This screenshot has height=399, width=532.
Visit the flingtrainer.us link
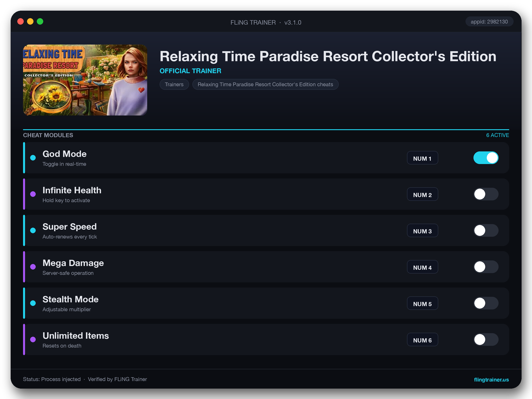coord(491,379)
